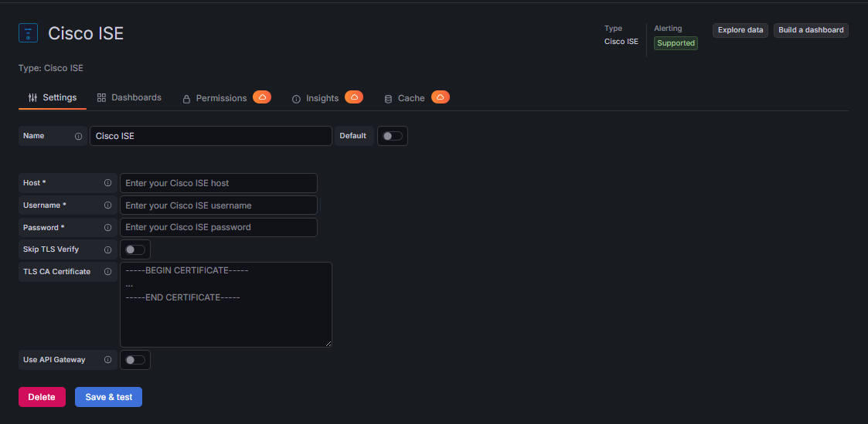This screenshot has width=868, height=424.
Task: Click the cloud badge beside Permissions
Action: 262,97
